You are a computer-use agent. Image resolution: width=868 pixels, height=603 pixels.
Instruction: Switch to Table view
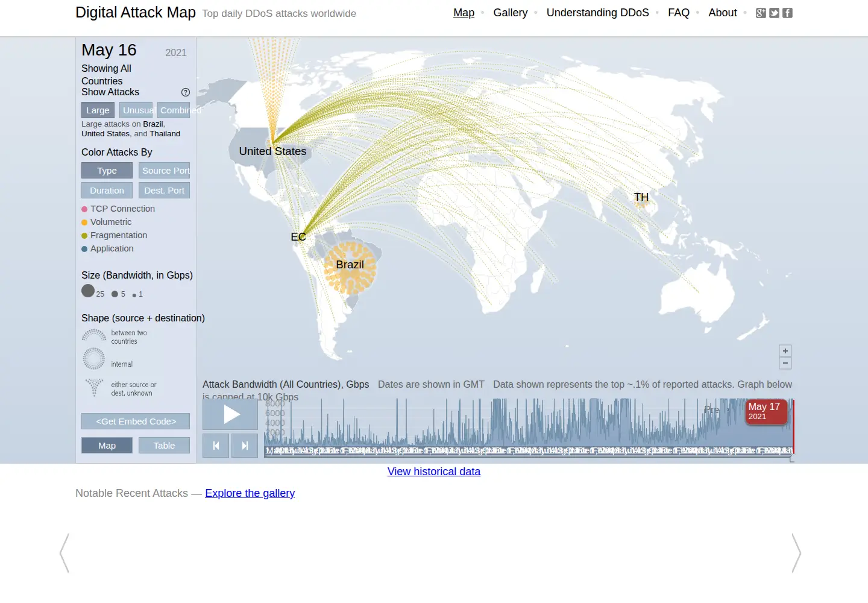click(x=165, y=446)
